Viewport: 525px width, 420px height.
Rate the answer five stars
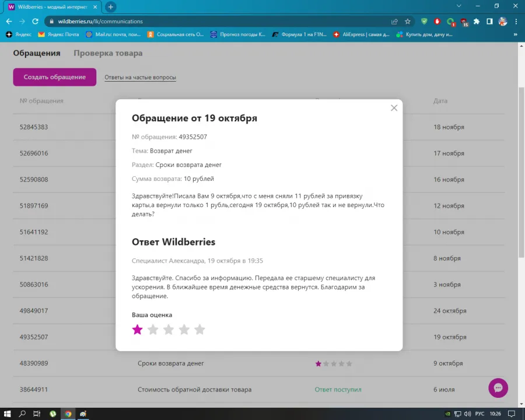pos(199,330)
